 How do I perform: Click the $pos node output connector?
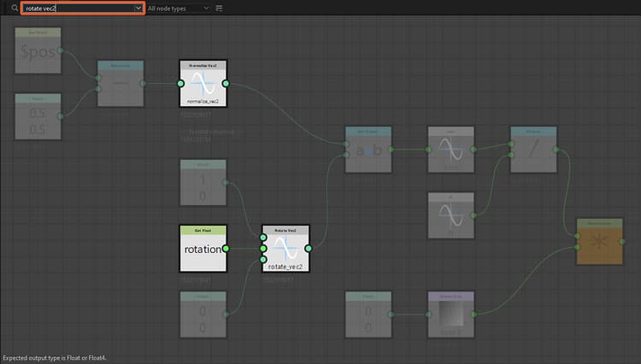[61, 50]
